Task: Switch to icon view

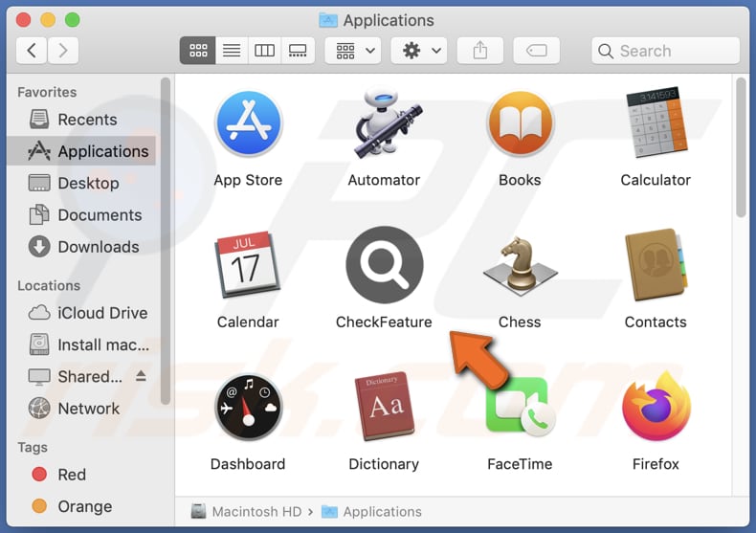Action: click(x=198, y=51)
